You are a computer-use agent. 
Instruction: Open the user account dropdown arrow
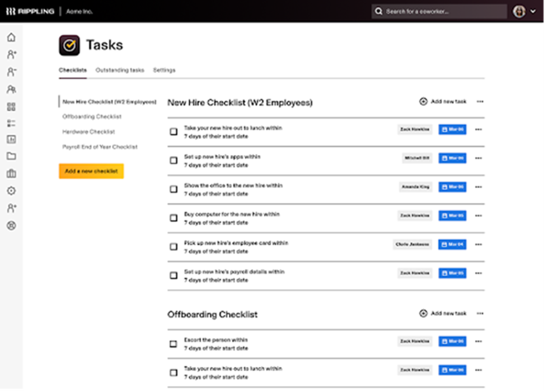pyautogui.click(x=533, y=11)
